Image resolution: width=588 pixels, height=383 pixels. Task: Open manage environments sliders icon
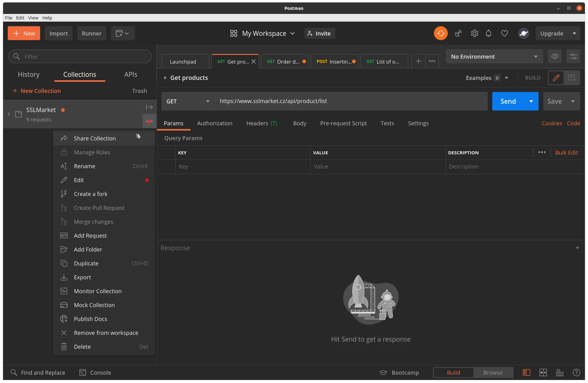(573, 56)
